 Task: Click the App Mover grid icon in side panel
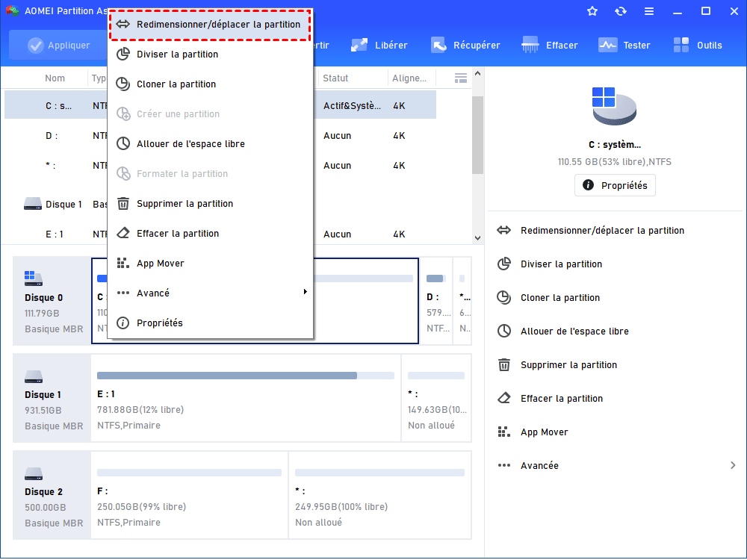(x=504, y=432)
